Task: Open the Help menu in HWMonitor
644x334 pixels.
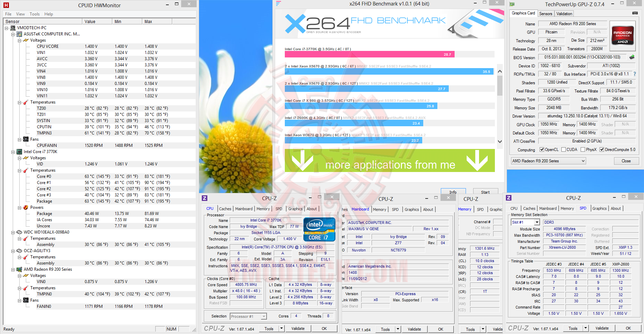Action: coord(49,14)
